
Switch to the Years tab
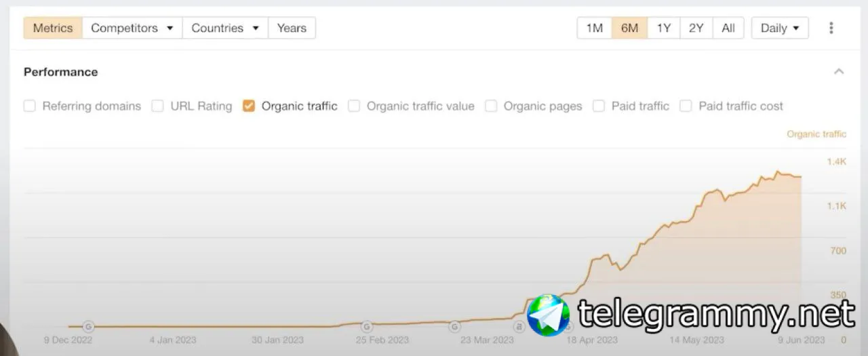(292, 28)
